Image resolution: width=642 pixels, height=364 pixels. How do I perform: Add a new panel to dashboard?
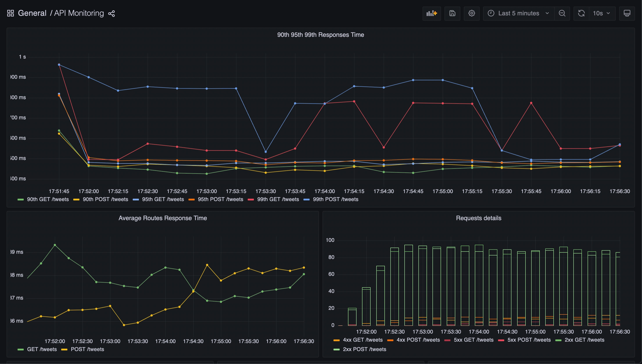[x=431, y=14]
